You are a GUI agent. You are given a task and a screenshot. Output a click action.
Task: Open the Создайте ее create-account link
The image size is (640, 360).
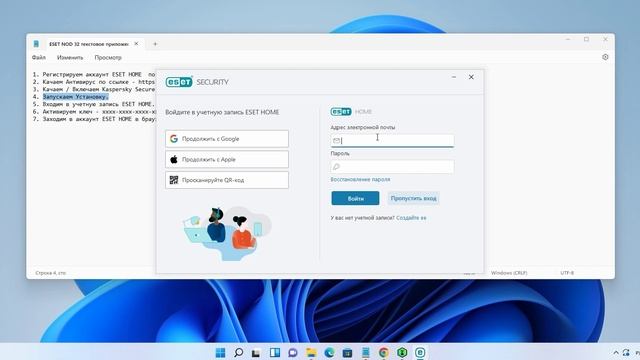pyautogui.click(x=411, y=218)
